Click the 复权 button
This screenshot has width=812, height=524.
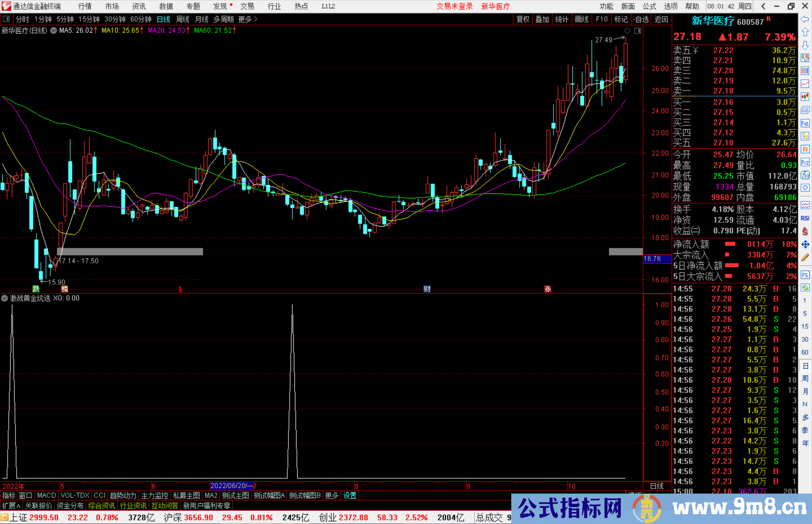pos(523,19)
